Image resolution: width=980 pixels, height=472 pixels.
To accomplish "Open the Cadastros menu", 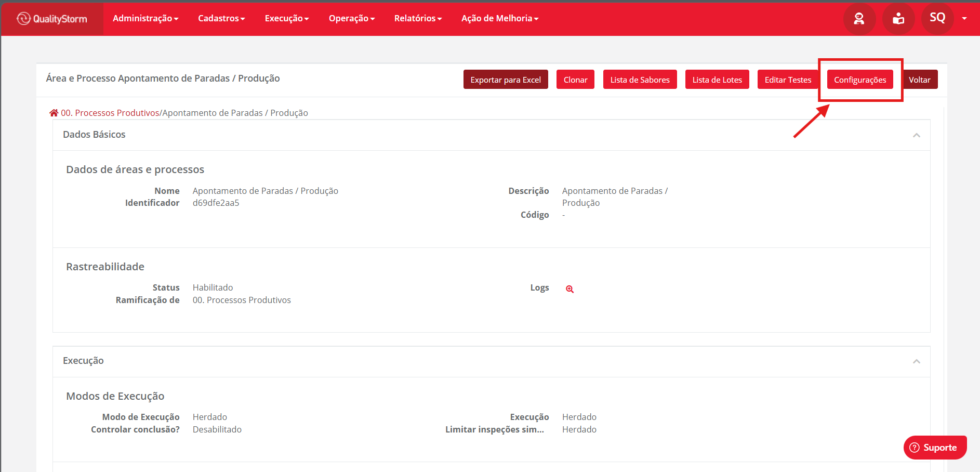I will pos(221,18).
